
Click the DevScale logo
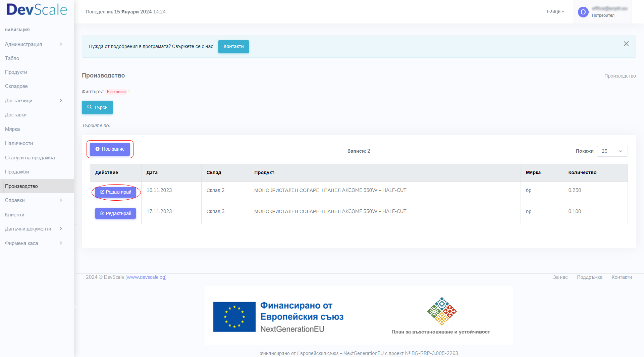click(x=37, y=9)
